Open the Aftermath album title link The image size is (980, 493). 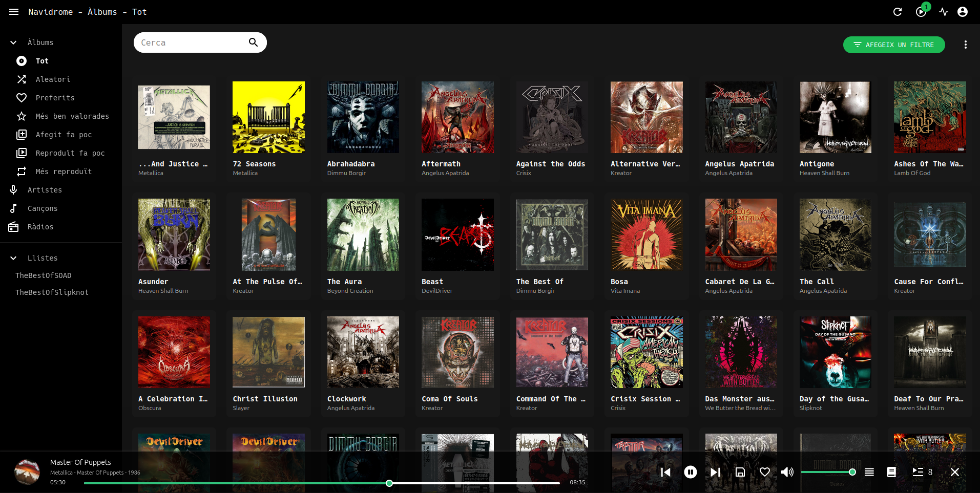point(441,164)
